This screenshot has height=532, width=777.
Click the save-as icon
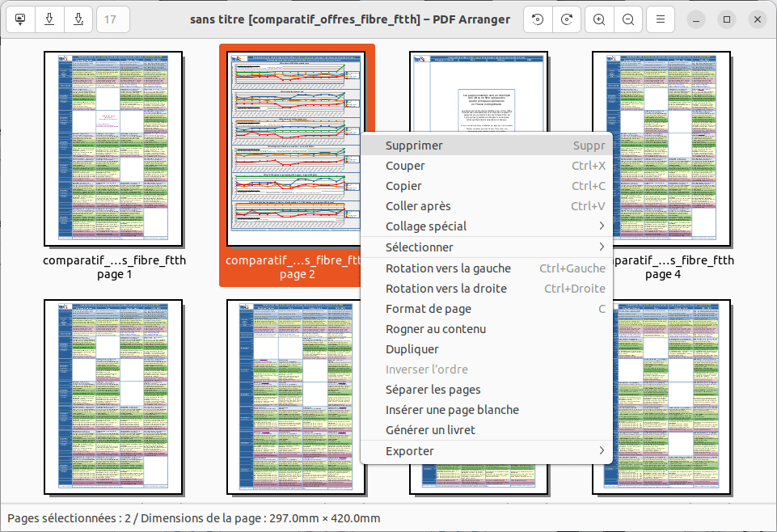[78, 19]
